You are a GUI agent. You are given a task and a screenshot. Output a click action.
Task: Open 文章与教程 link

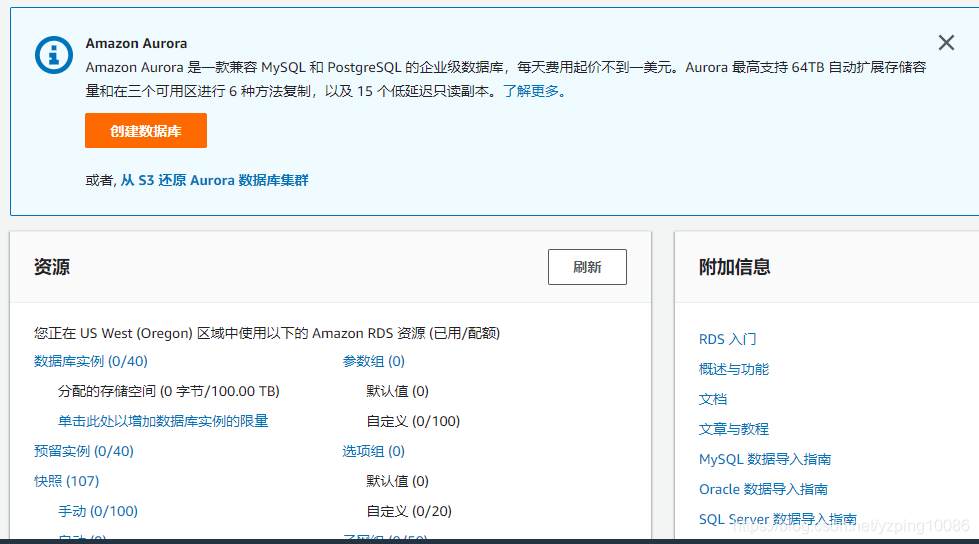pyautogui.click(x=734, y=429)
